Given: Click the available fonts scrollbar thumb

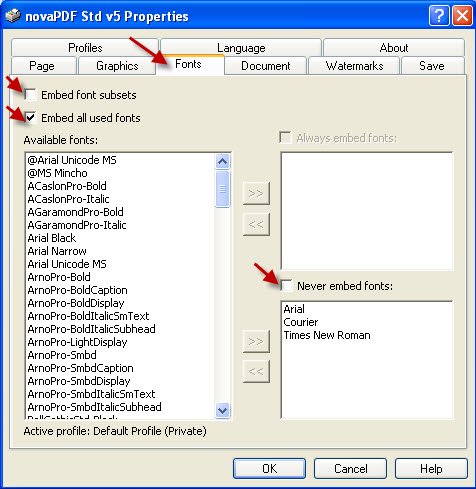Looking at the screenshot, I should click(222, 189).
